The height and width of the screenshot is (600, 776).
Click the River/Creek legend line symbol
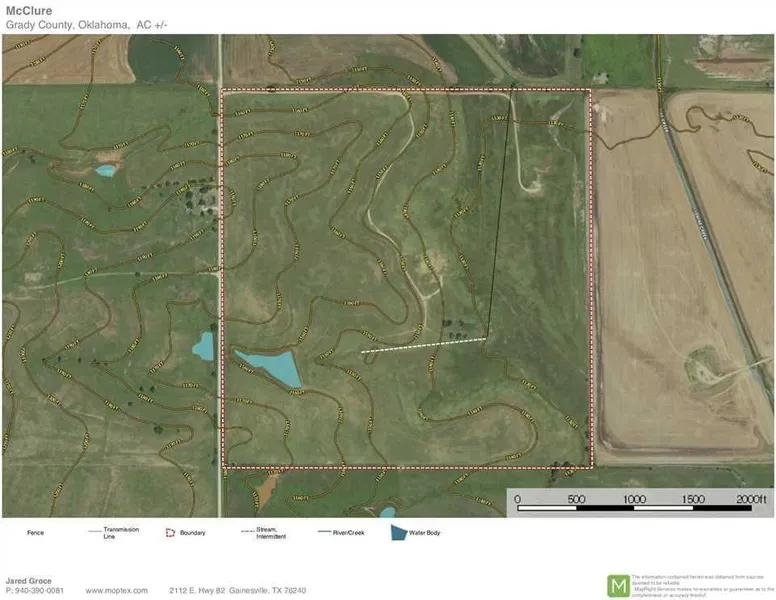[325, 532]
